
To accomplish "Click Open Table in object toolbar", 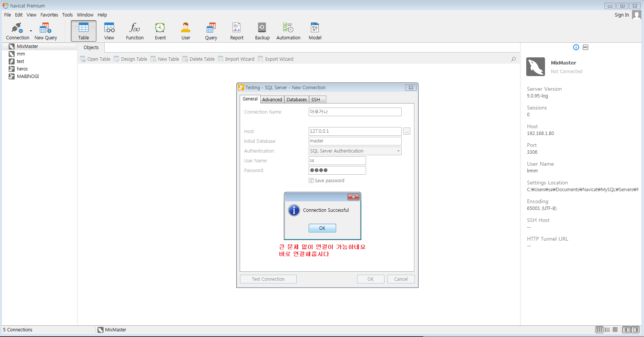I will tap(95, 59).
